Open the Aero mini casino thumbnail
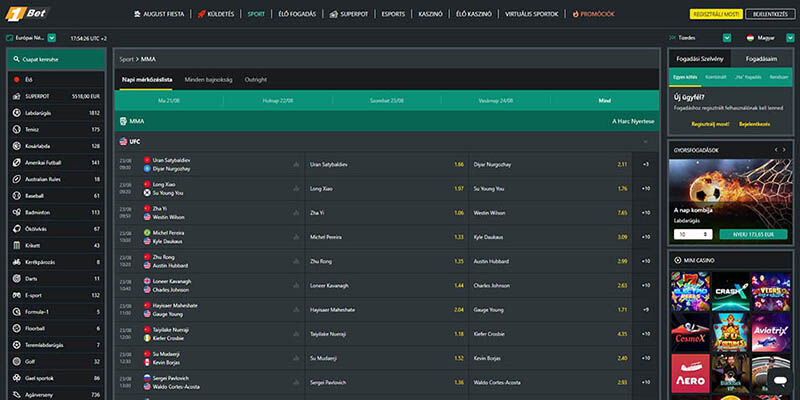The height and width of the screenshot is (400, 800). tap(690, 373)
